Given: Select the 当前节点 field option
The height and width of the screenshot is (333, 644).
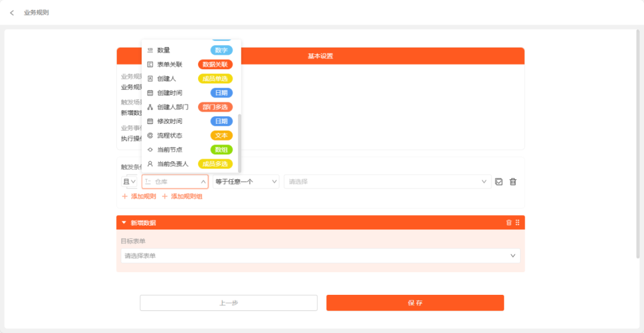Looking at the screenshot, I should coord(191,150).
